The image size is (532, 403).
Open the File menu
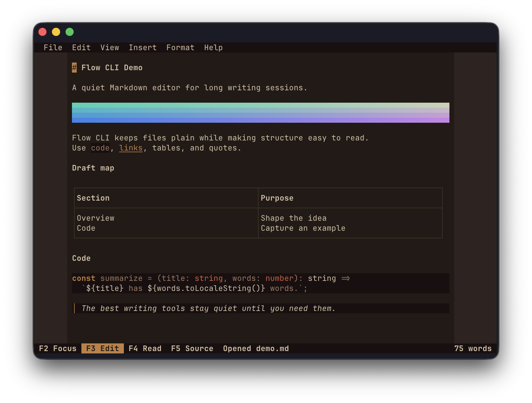coord(53,47)
